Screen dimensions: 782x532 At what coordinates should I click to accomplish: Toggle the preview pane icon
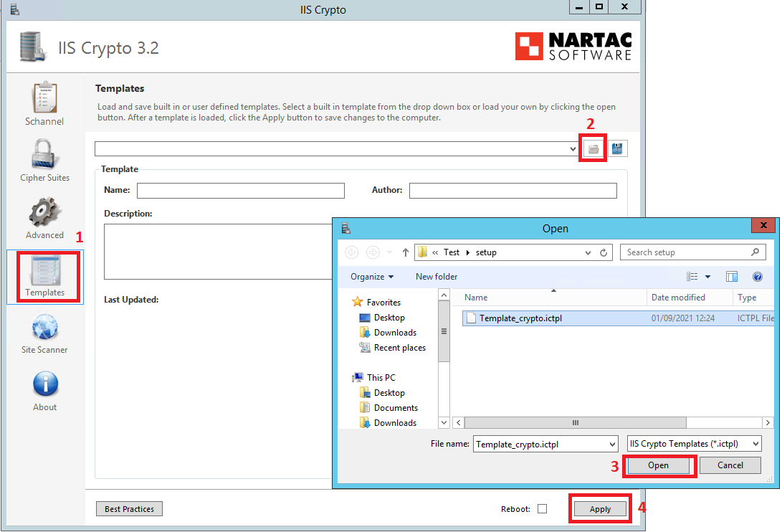point(732,277)
